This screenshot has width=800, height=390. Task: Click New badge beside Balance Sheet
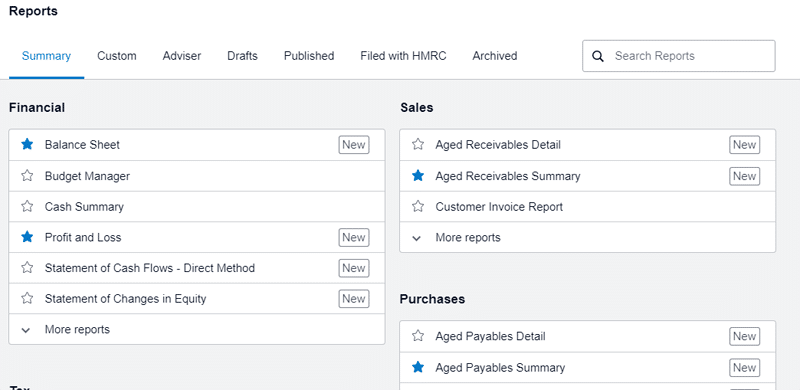(354, 144)
